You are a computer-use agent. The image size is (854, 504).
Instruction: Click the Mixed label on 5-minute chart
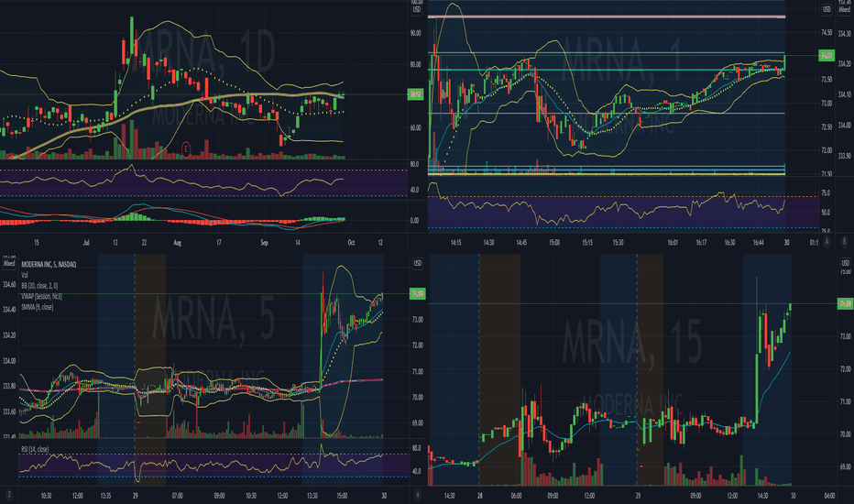point(9,263)
